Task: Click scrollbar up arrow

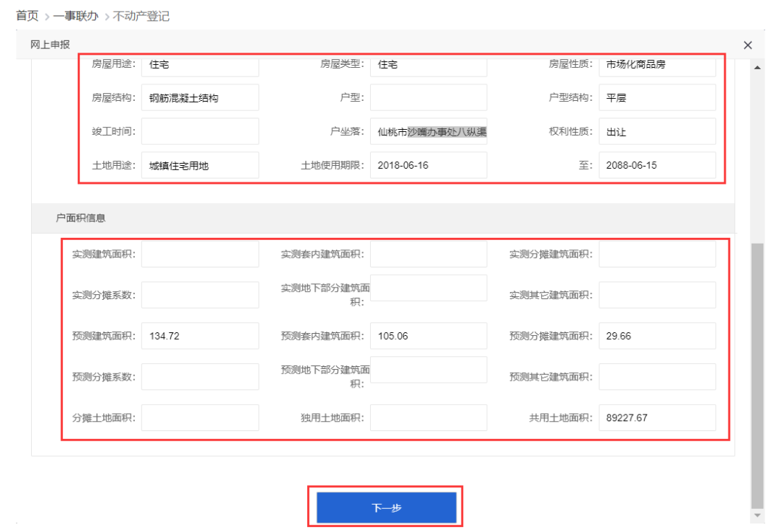Action: [757, 67]
